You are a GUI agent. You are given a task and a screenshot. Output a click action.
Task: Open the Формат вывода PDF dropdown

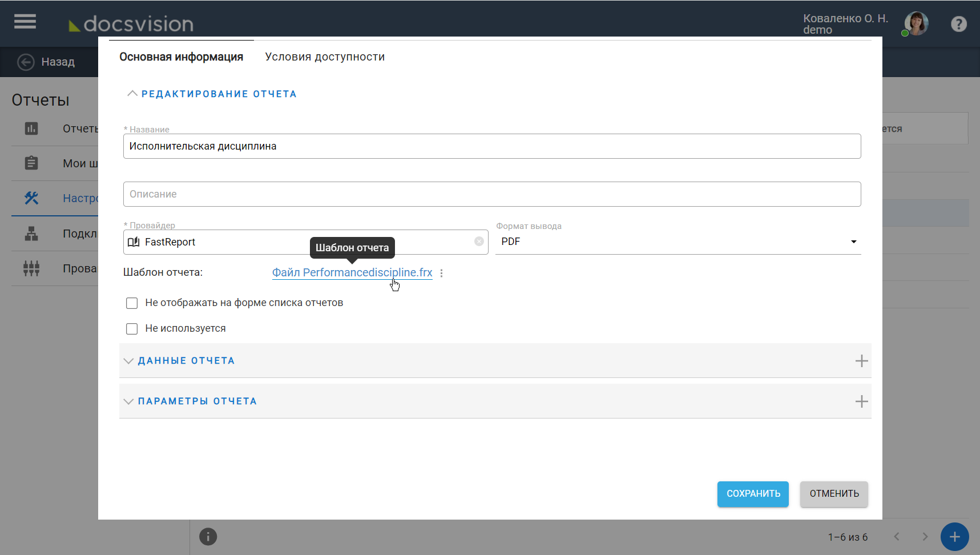(677, 242)
